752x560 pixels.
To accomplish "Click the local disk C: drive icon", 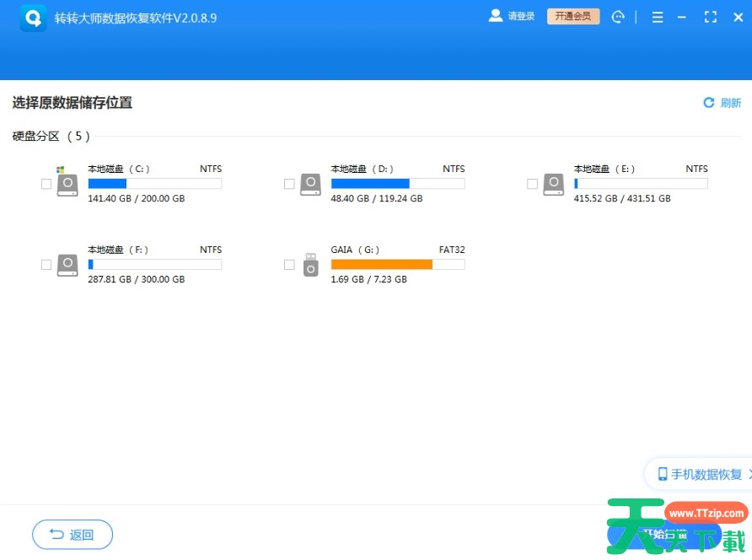I will click(x=67, y=185).
